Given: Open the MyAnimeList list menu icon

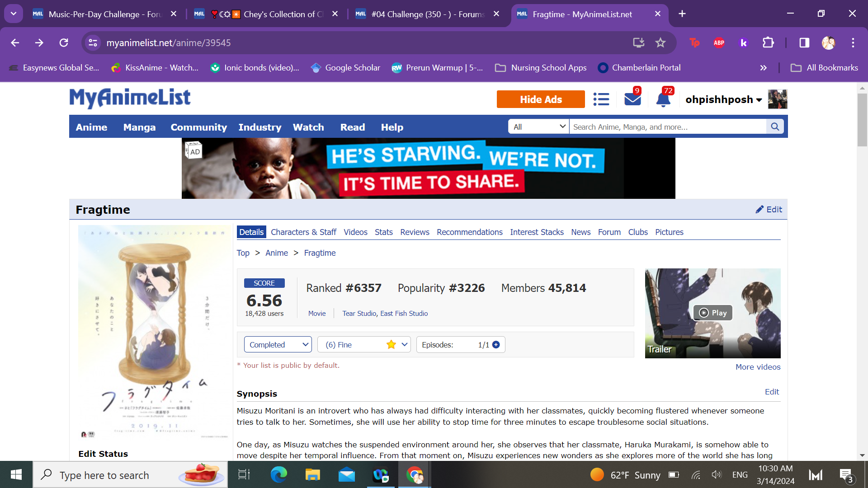Looking at the screenshot, I should pos(601,99).
